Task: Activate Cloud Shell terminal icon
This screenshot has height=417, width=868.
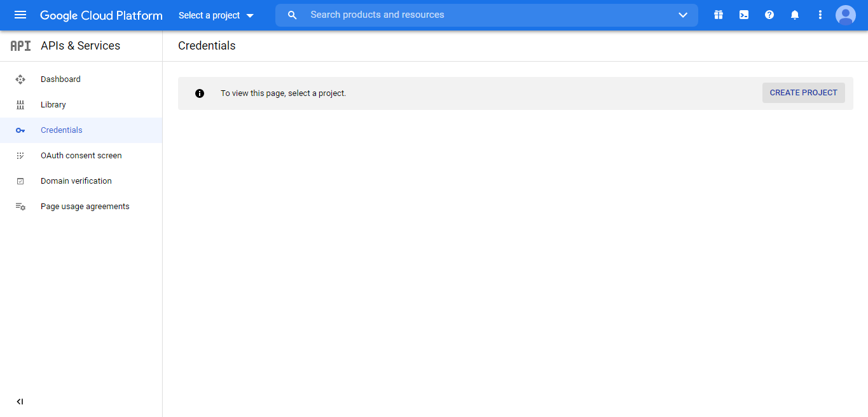Action: (x=744, y=15)
